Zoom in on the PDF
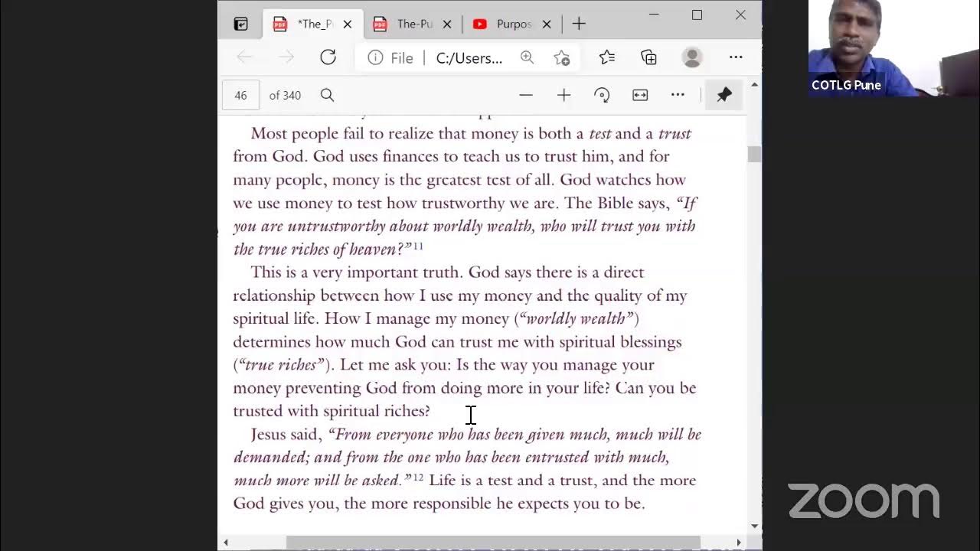Viewport: 980px width, 551px height. [x=563, y=95]
